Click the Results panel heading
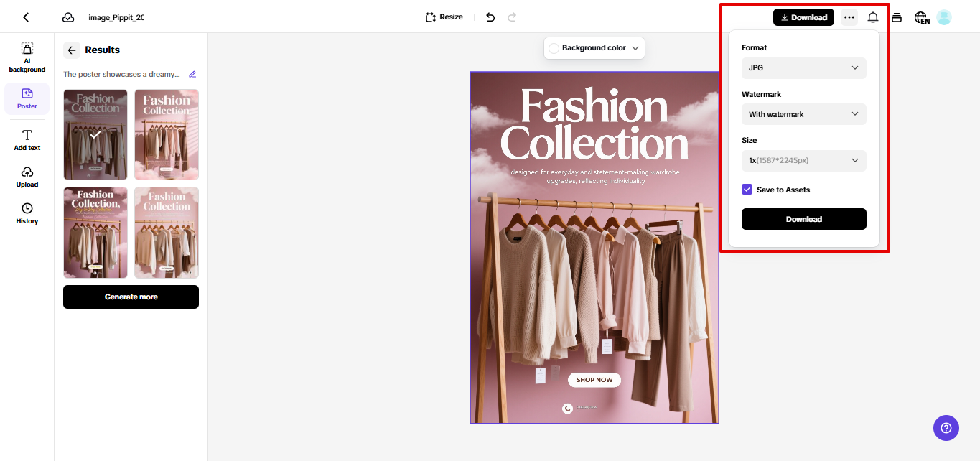 tap(103, 50)
